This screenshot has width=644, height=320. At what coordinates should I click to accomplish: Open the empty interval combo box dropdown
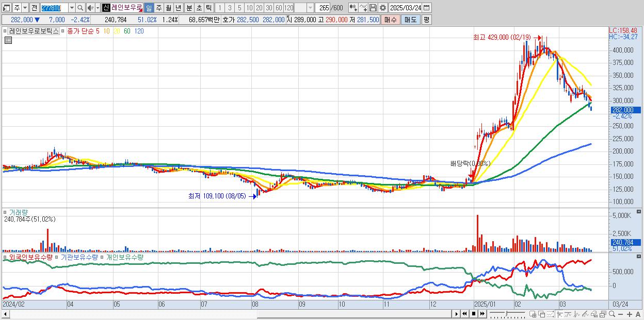tap(310, 8)
